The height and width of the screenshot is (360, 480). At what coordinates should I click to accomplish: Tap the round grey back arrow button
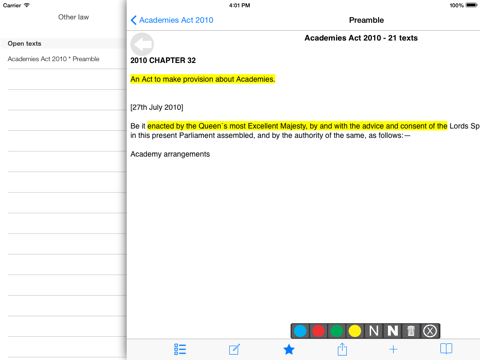click(x=142, y=44)
